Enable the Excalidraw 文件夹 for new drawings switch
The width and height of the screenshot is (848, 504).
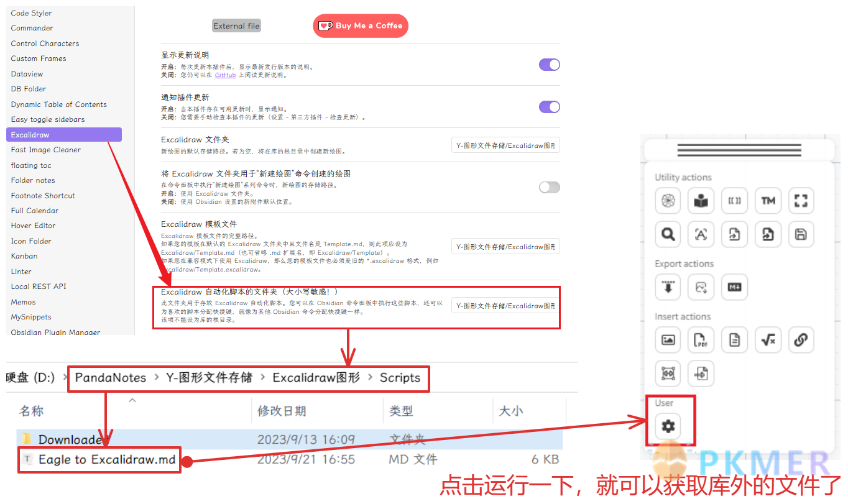[550, 187]
